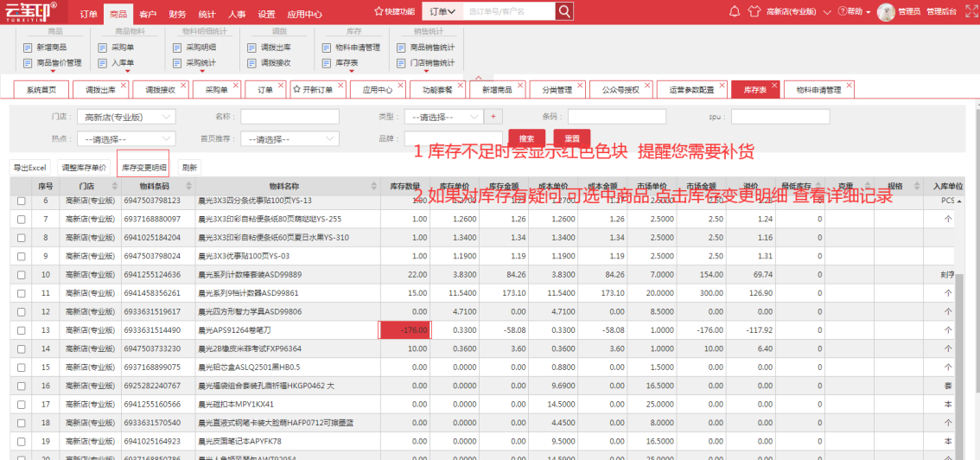Viewport: 980px width, 460px height.
Task: Open the 首页推荐 dropdown
Action: [290, 139]
